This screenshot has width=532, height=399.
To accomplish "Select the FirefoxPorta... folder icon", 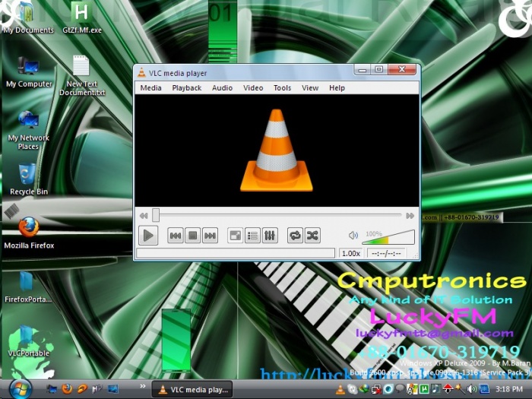I will 28,287.
